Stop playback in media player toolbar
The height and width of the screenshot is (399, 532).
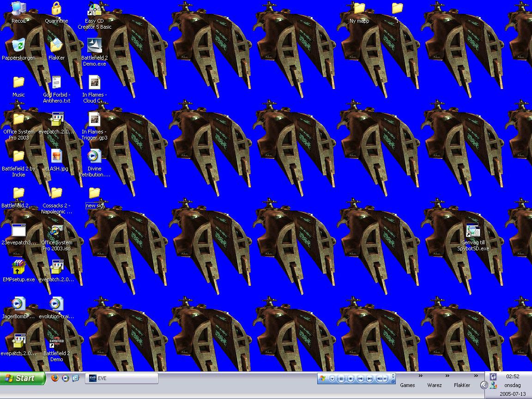click(x=351, y=379)
